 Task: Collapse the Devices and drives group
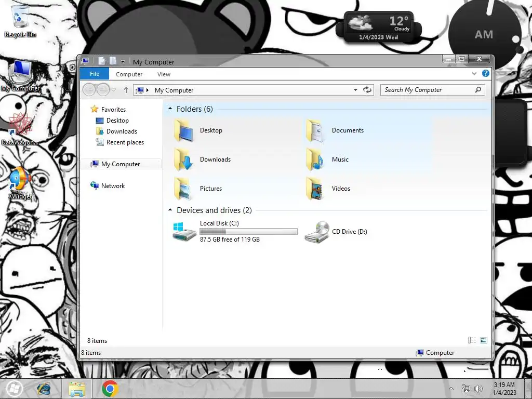[x=170, y=210]
